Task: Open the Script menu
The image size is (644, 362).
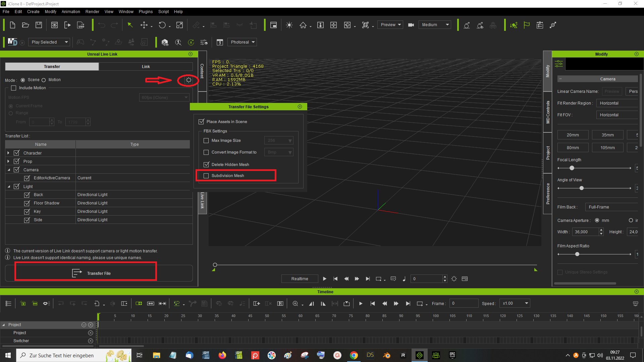Action: 164,12
